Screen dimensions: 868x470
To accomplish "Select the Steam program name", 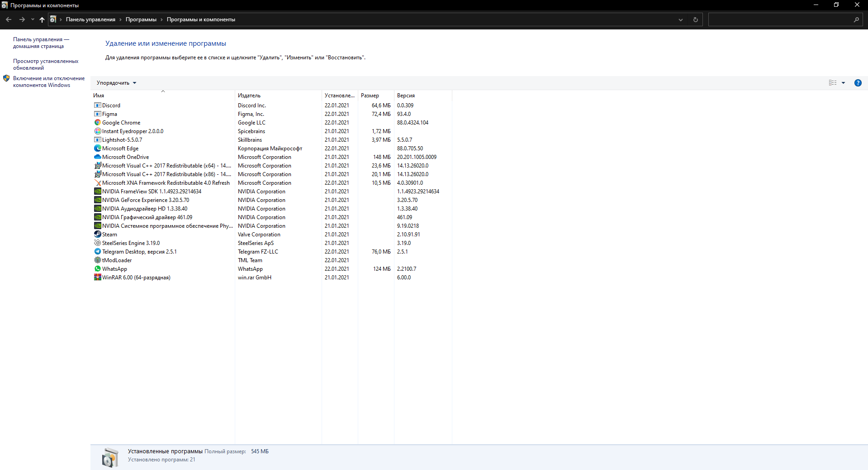I will [x=109, y=235].
